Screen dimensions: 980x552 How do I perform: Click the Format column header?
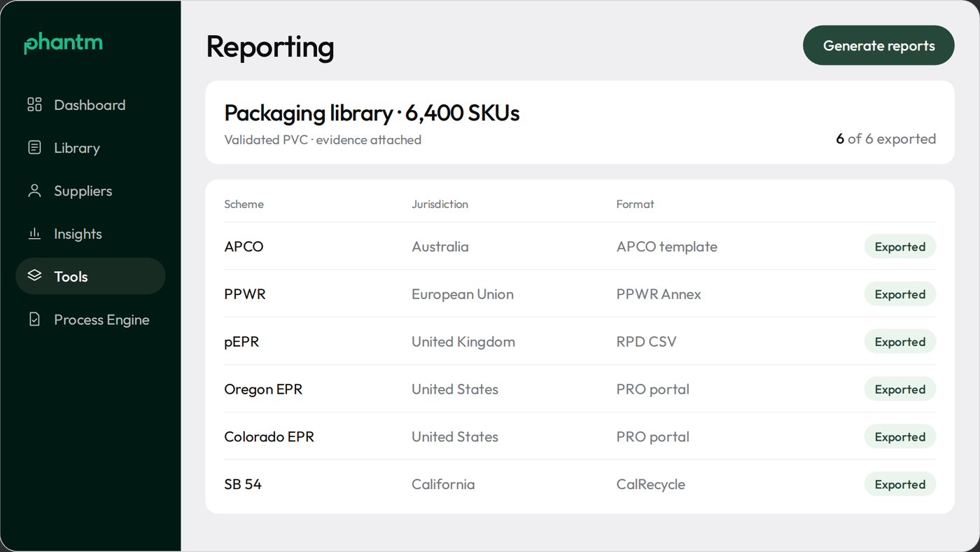(x=635, y=205)
